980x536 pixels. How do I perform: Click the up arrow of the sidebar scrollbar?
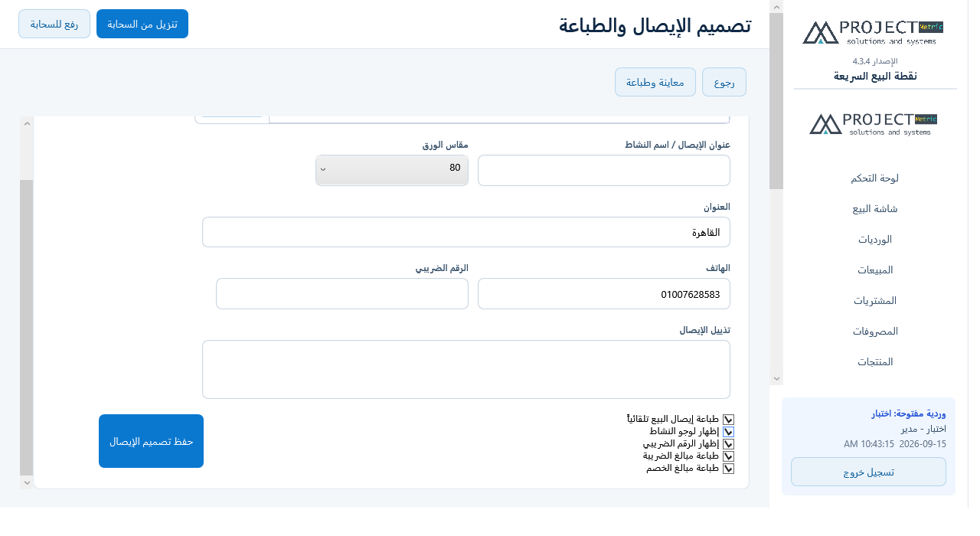click(776, 7)
